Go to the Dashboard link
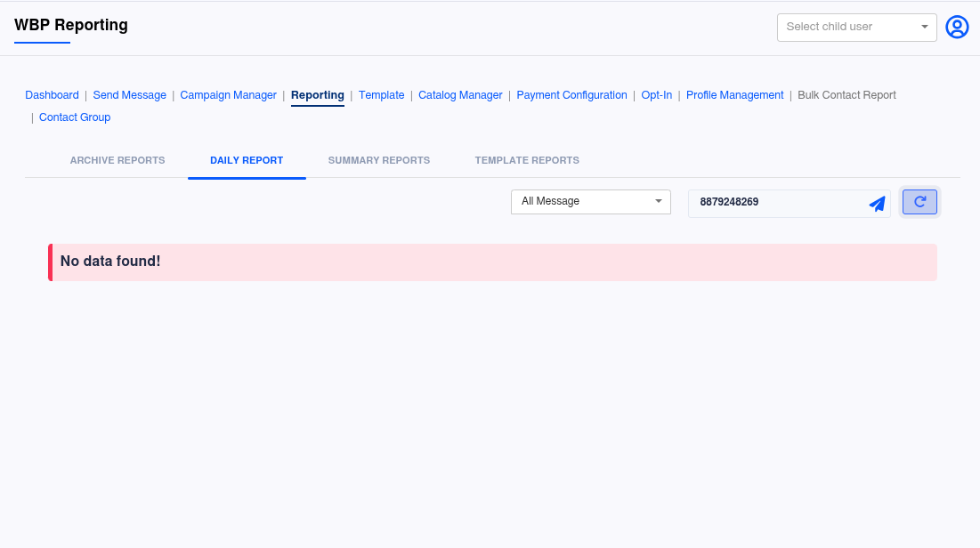The width and height of the screenshot is (980, 548). coord(52,95)
